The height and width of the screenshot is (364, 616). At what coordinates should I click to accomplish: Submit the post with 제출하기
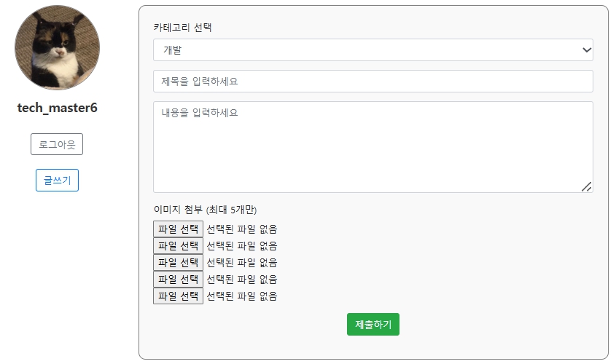373,325
